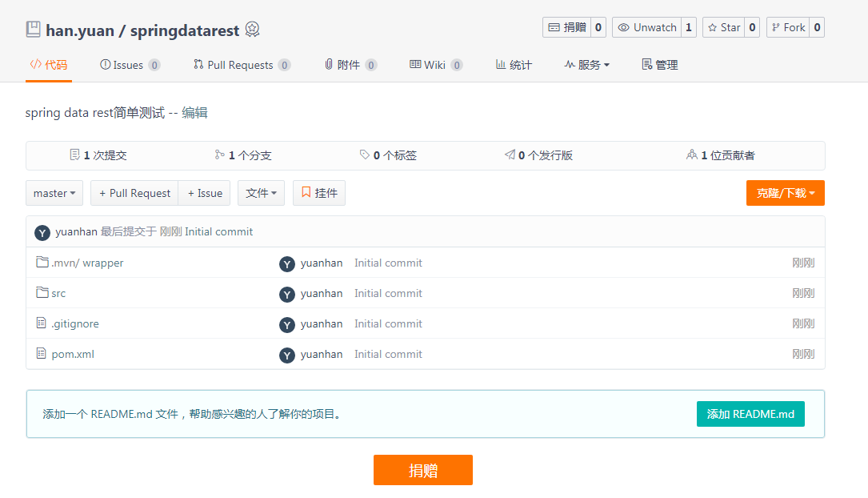Viewport: 868px width, 498px height.
Task: Switch to the 代码 tab
Action: [x=49, y=65]
